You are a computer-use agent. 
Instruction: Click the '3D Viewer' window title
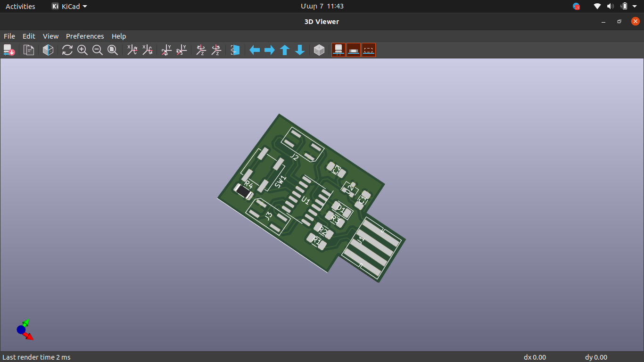pyautogui.click(x=322, y=21)
